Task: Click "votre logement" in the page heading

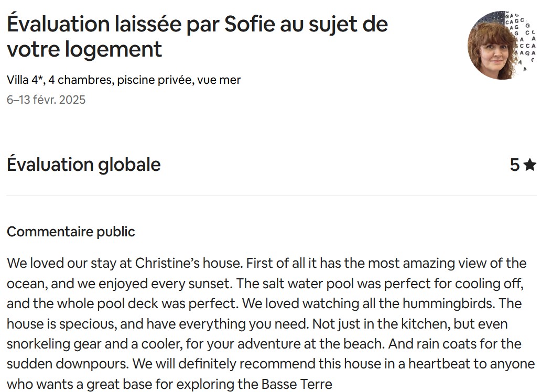Action: (x=84, y=50)
